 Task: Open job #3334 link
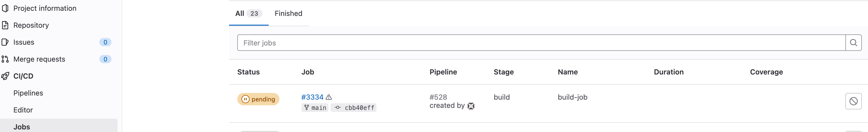click(x=312, y=97)
